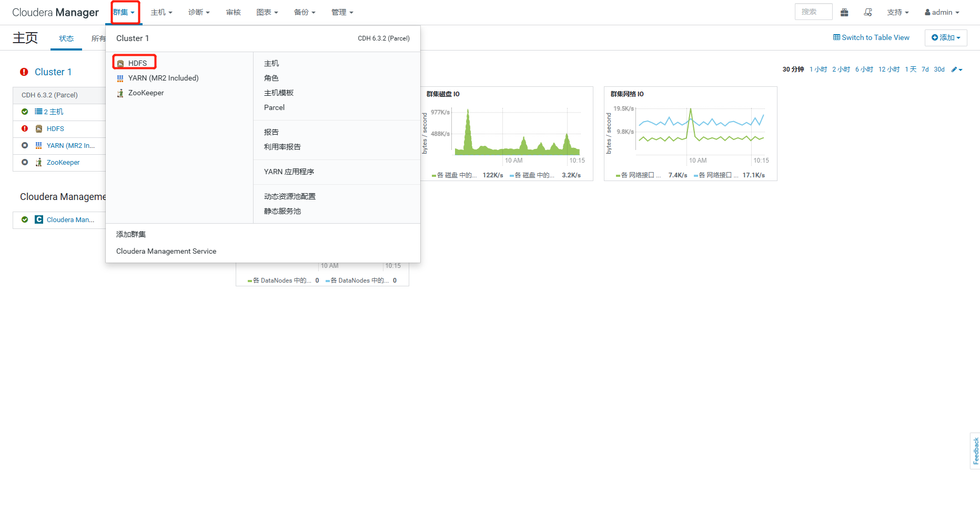Go to the 审核 page
Image resolution: width=980 pixels, height=510 pixels.
(x=234, y=13)
